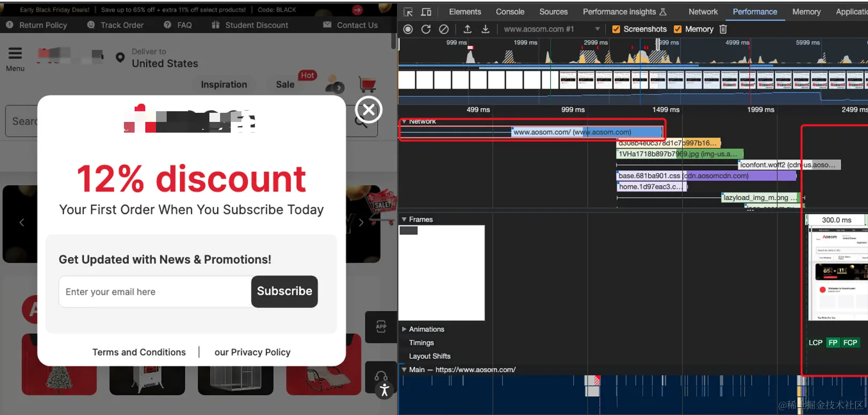The width and height of the screenshot is (868, 415).
Task: Expand the Animations track
Action: (x=404, y=329)
